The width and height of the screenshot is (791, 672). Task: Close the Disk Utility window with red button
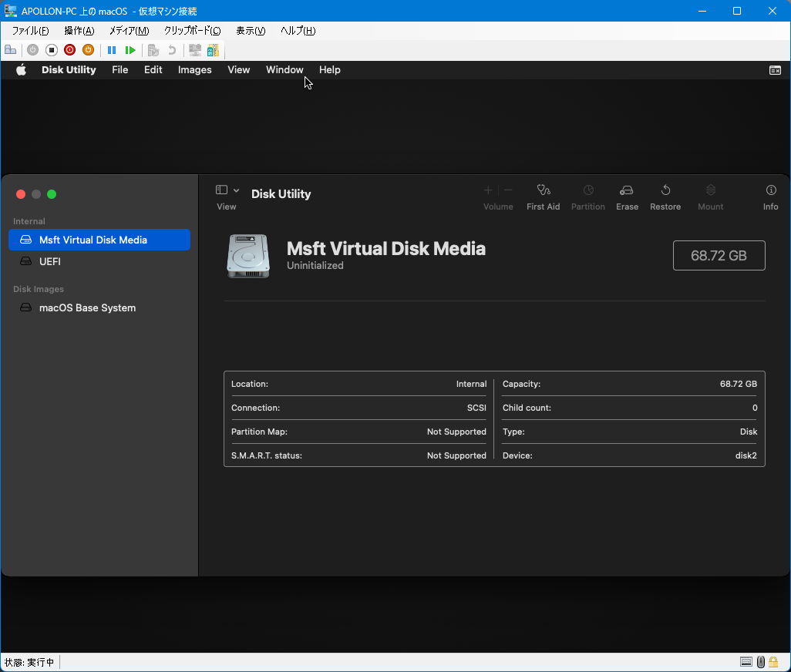[21, 194]
